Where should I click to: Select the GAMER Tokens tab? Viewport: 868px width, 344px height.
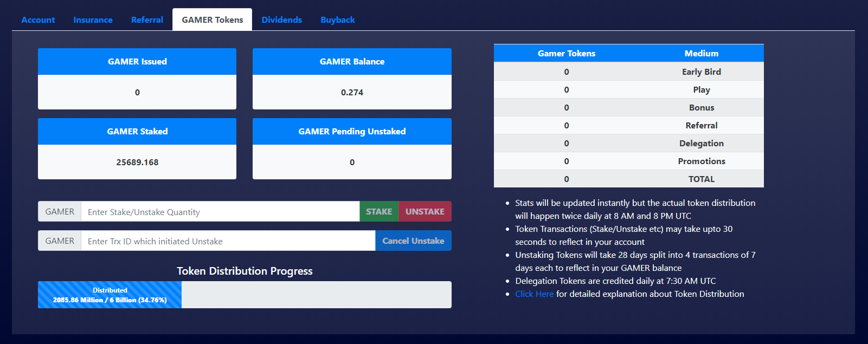[x=212, y=20]
